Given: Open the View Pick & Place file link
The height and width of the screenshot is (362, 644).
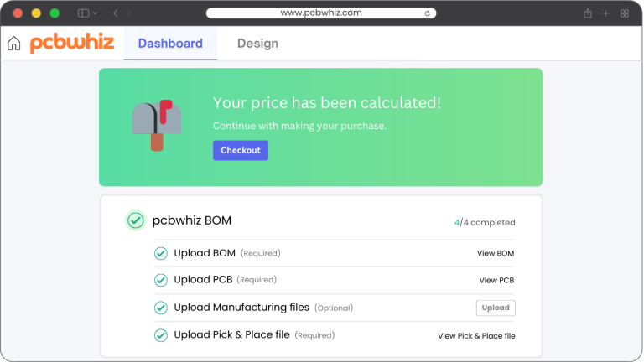Looking at the screenshot, I should (x=476, y=336).
